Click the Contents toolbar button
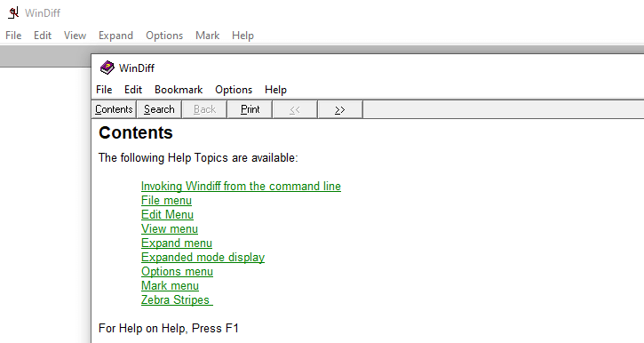Image resolution: width=644 pixels, height=343 pixels. tap(114, 109)
